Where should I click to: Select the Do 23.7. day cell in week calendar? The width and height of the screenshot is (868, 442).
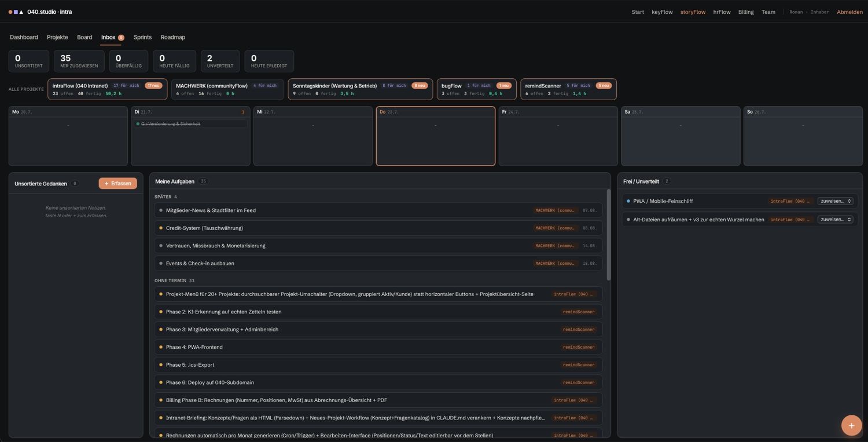[x=436, y=136]
